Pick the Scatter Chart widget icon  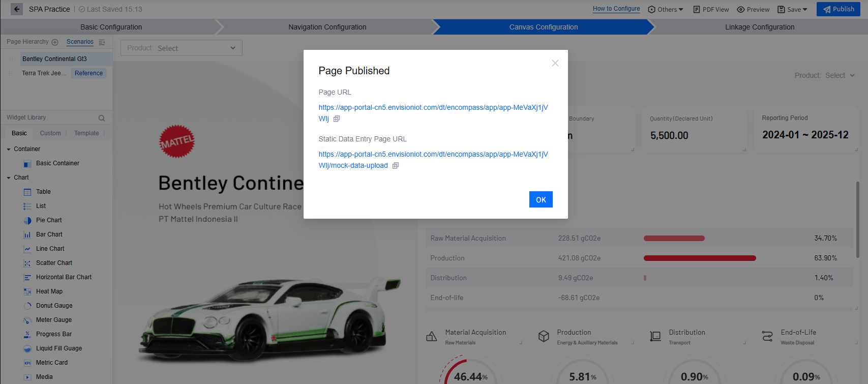coord(27,263)
